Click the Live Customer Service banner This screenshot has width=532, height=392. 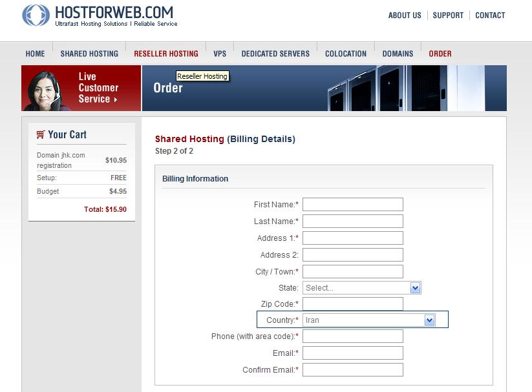coord(81,88)
